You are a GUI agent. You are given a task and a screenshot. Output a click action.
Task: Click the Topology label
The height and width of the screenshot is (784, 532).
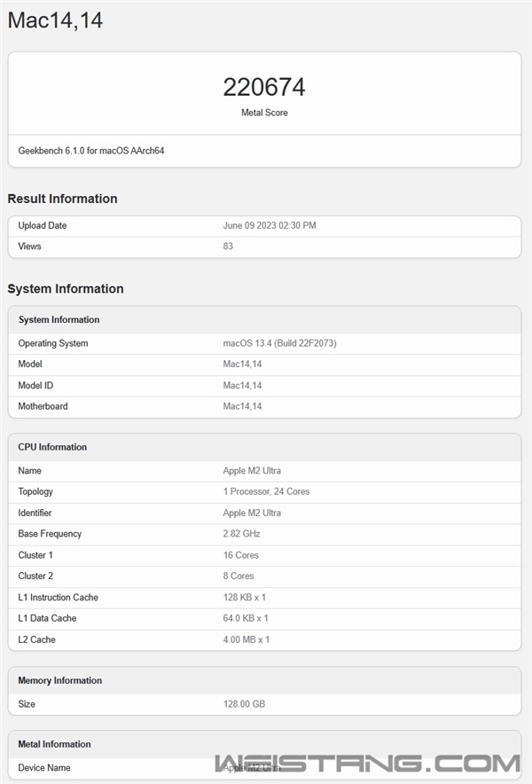click(x=35, y=491)
